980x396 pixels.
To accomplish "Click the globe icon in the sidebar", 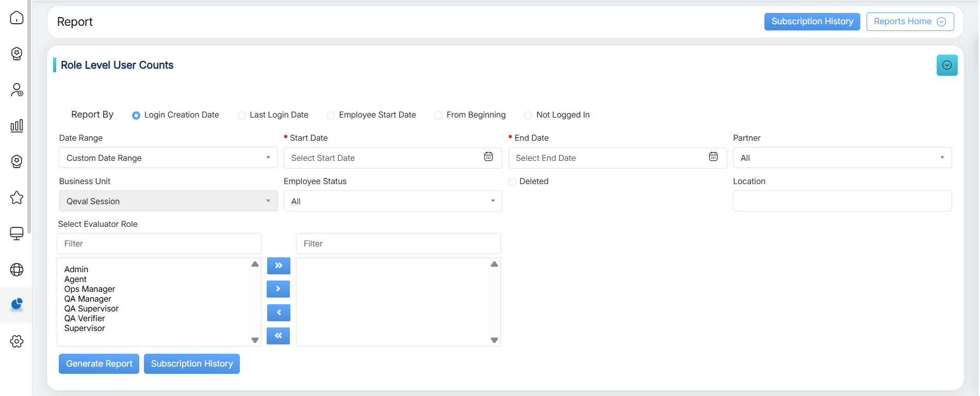I will coord(17,270).
